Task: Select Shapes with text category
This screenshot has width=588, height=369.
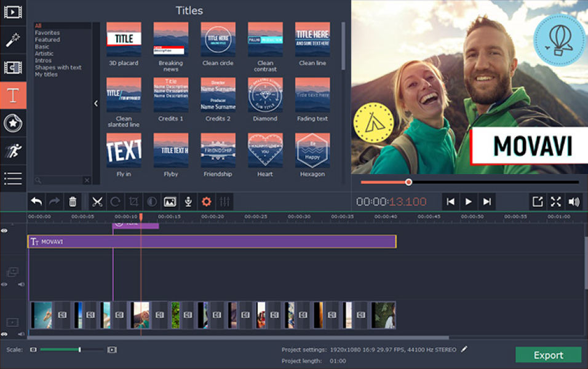Action: pos(58,68)
